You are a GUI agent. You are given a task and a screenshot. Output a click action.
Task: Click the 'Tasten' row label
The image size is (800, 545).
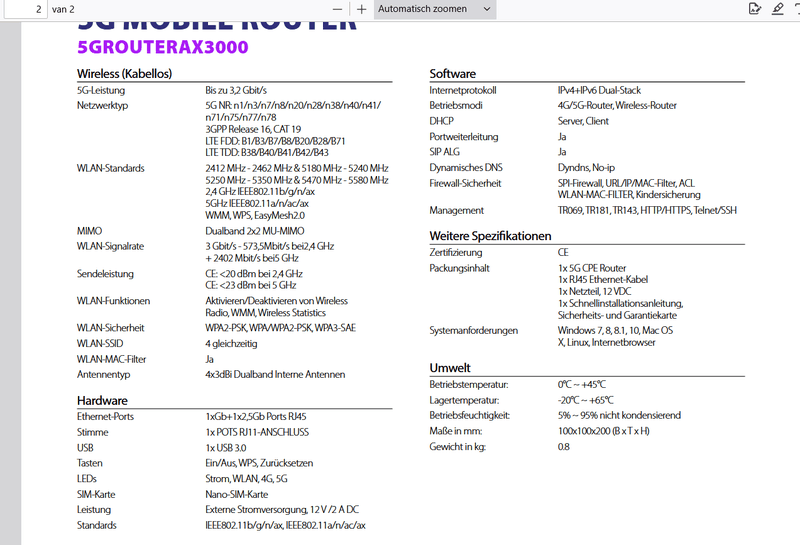(x=90, y=463)
